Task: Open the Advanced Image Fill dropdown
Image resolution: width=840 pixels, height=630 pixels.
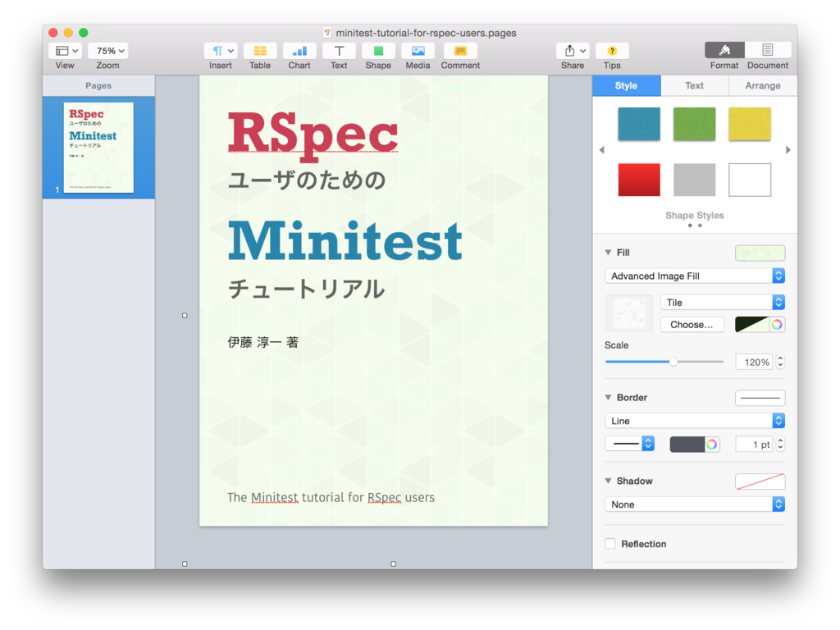Action: pyautogui.click(x=695, y=276)
